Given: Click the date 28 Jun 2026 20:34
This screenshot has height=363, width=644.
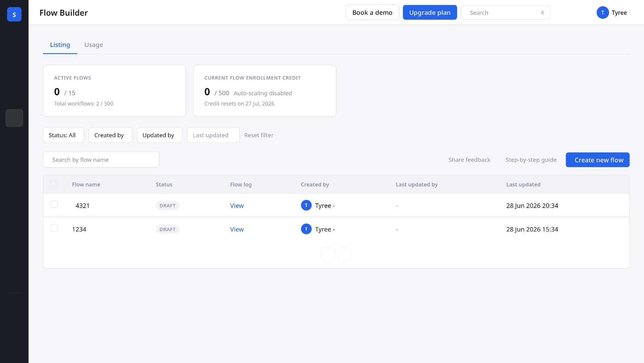Looking at the screenshot, I should 532,206.
